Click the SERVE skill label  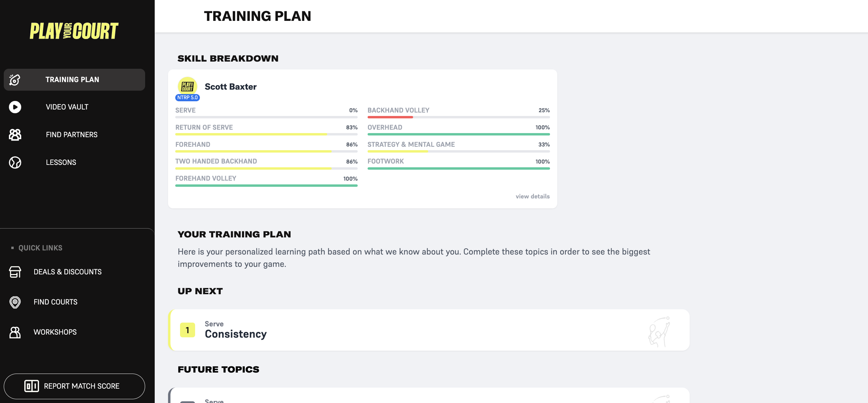[x=186, y=110]
